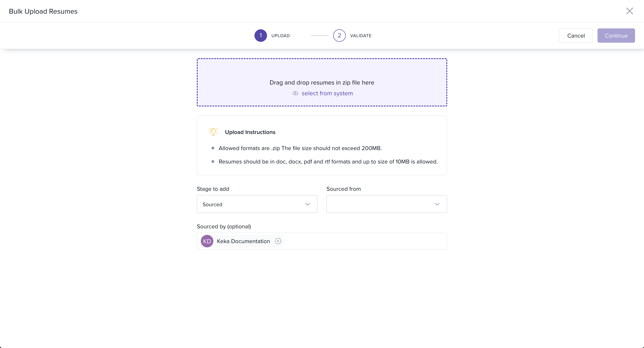Click the lightbulb Upload Instructions icon
This screenshot has height=348, width=644.
213,132
